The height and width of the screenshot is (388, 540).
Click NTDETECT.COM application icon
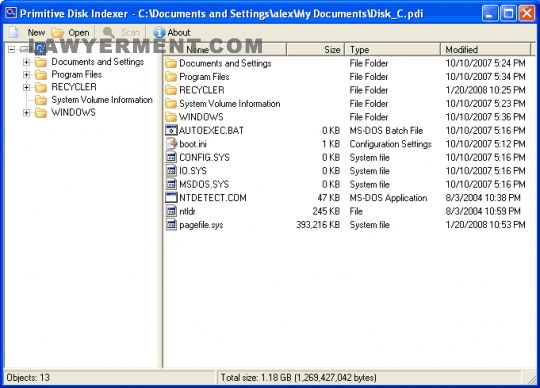[171, 198]
